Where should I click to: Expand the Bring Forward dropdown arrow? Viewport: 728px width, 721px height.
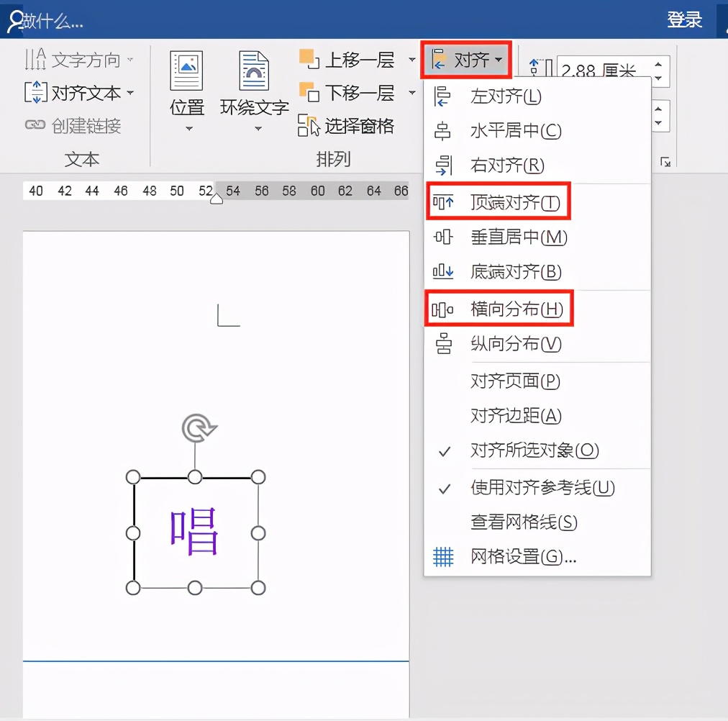click(x=411, y=60)
